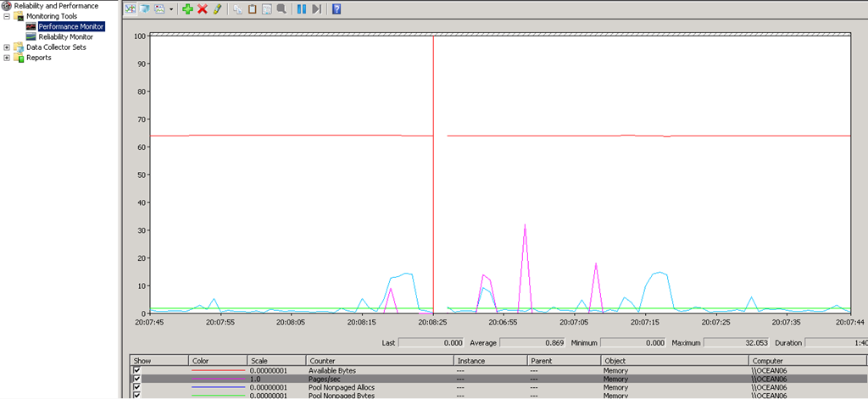Open Help with the blue question-mark icon
The width and height of the screenshot is (868, 399).
337,8
